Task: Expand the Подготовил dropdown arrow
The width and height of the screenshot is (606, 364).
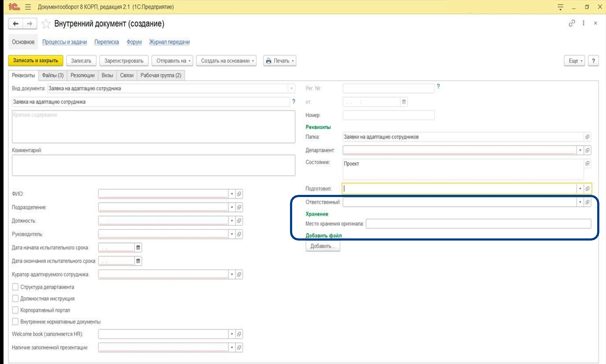Action: 580,189
